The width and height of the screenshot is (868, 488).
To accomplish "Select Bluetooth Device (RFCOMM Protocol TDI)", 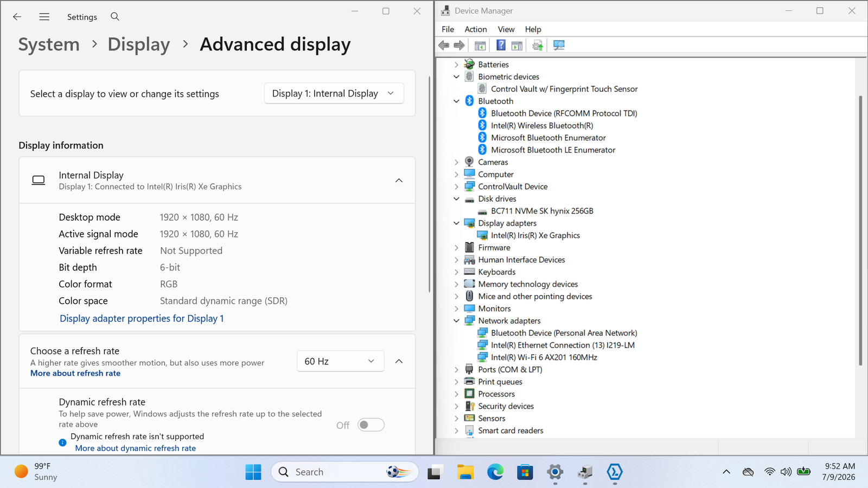I will click(564, 113).
